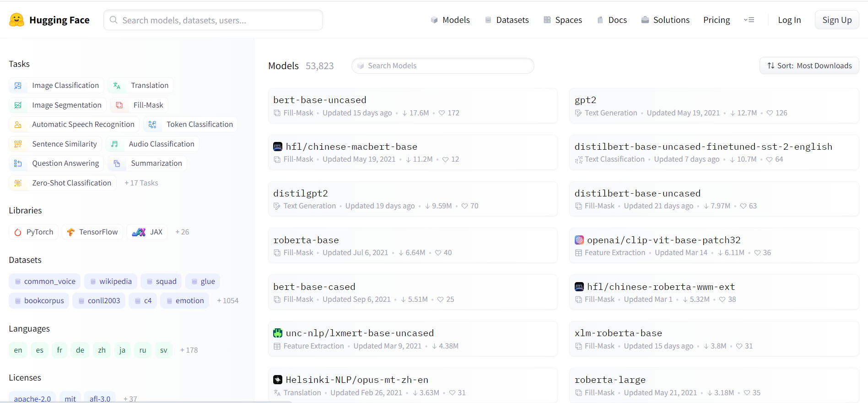Click the Token Classification task icon

click(x=152, y=125)
